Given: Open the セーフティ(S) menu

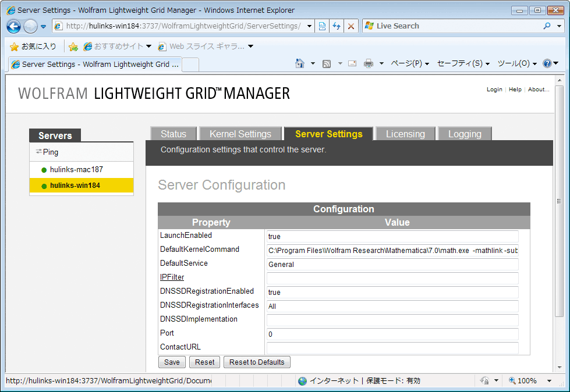Looking at the screenshot, I should 463,63.
